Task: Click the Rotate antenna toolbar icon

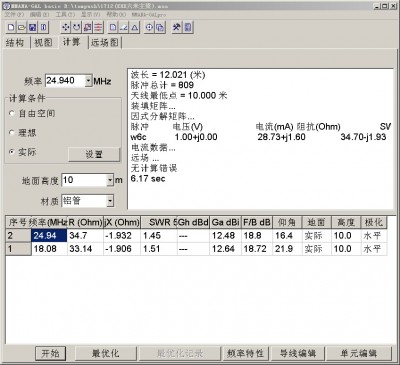Action: point(76,27)
